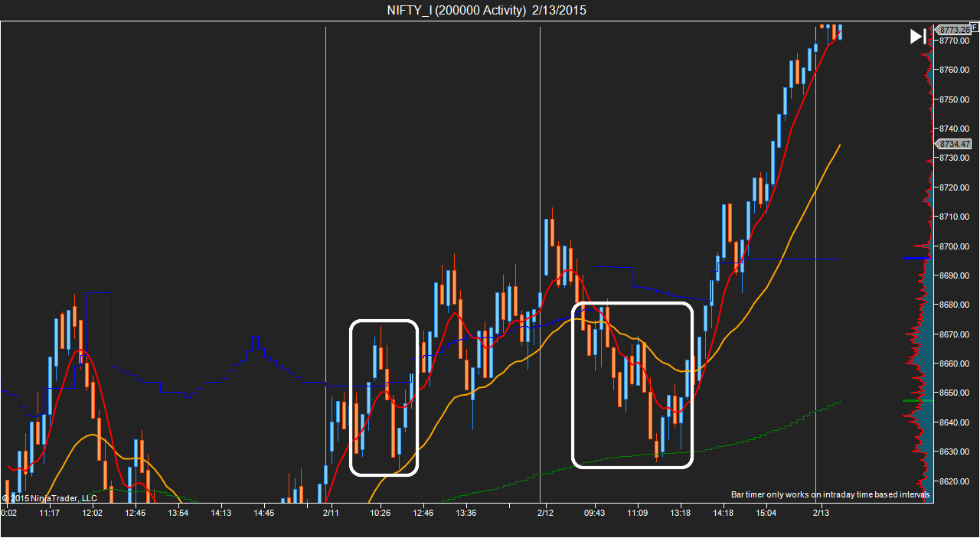Click the chart title NIFTY_I (200000 Activity) 2/13/2015
The width and height of the screenshot is (980, 538).
click(487, 10)
